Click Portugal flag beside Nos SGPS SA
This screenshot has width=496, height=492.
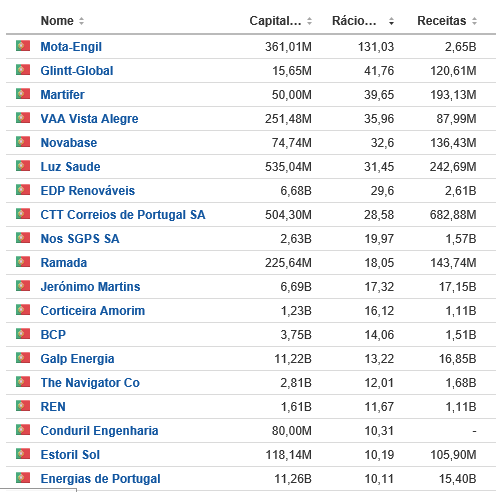[x=23, y=238]
